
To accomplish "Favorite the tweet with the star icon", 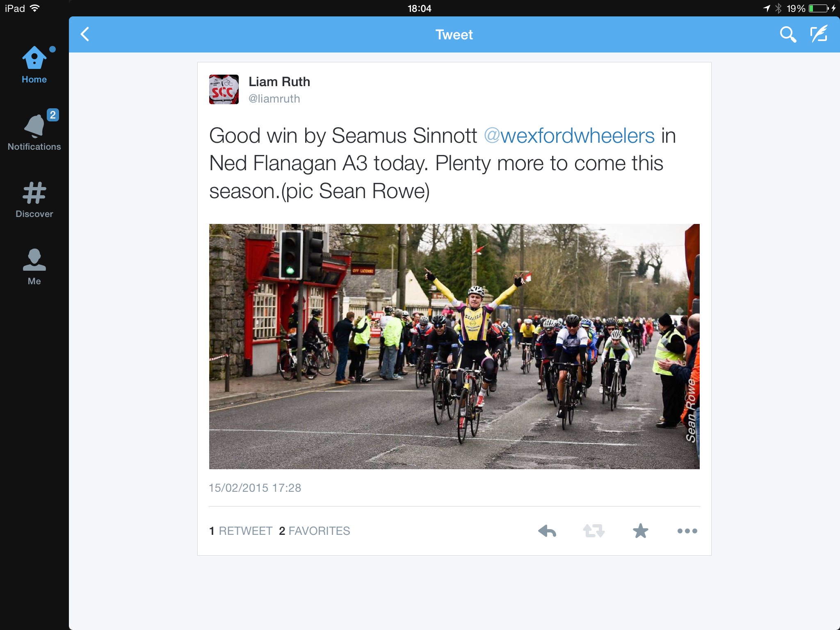I will 640,531.
